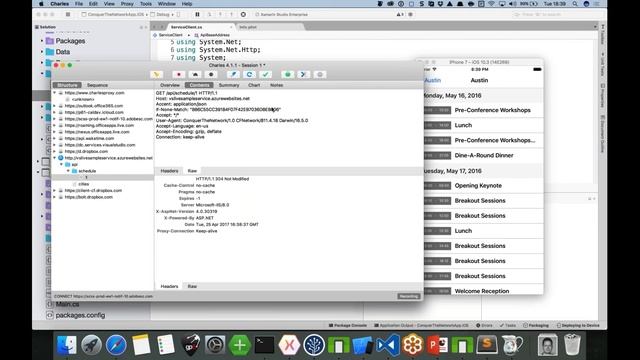The height and width of the screenshot is (360, 640).
Task: Open the settings gear icon in Charles toolbar
Action: (x=320, y=74)
